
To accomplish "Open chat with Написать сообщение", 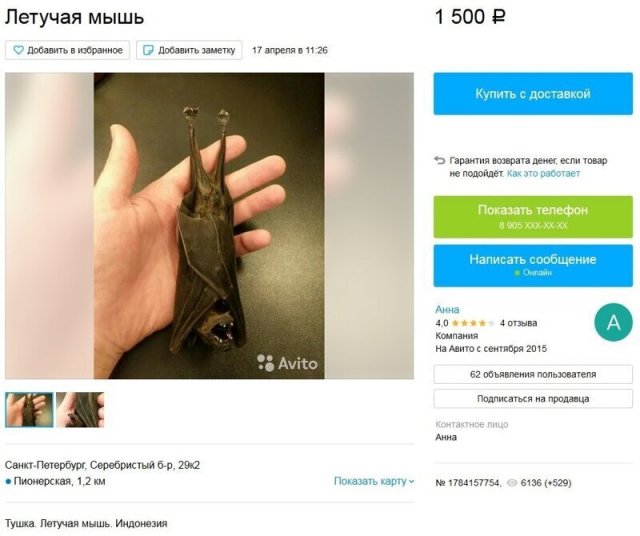I will (533, 265).
